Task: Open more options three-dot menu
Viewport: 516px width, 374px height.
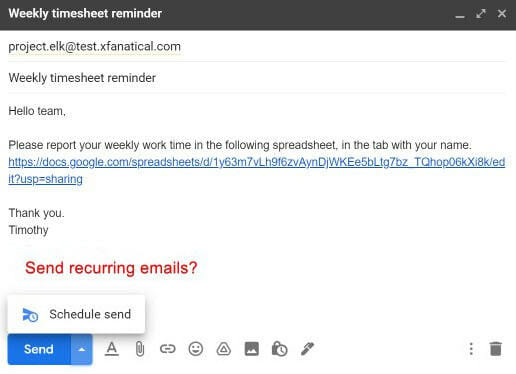Action: click(471, 349)
